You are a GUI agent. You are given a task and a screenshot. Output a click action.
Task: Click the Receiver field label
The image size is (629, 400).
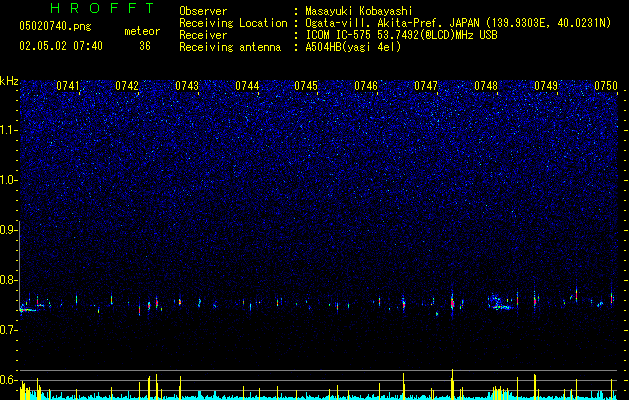(x=203, y=35)
